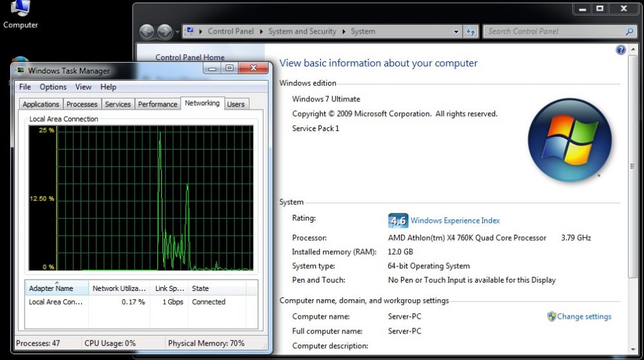The width and height of the screenshot is (644, 360).
Task: Select System breadcrumb in address bar
Action: [363, 31]
